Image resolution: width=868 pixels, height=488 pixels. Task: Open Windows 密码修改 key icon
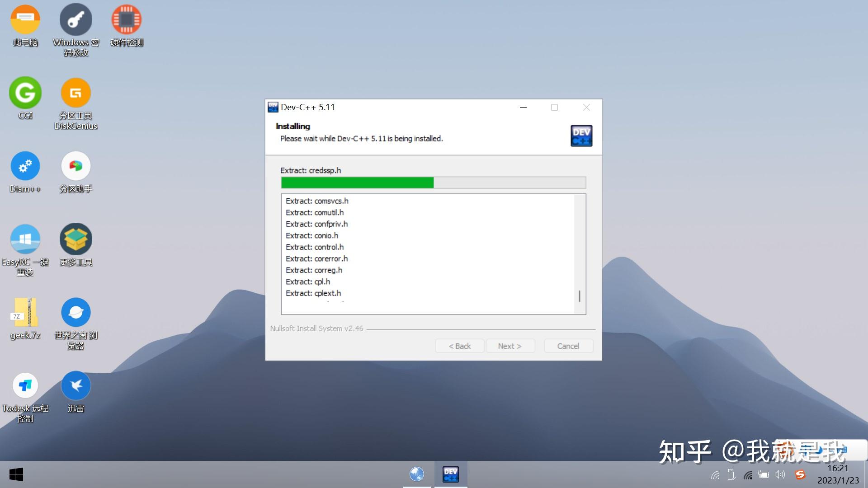[76, 20]
